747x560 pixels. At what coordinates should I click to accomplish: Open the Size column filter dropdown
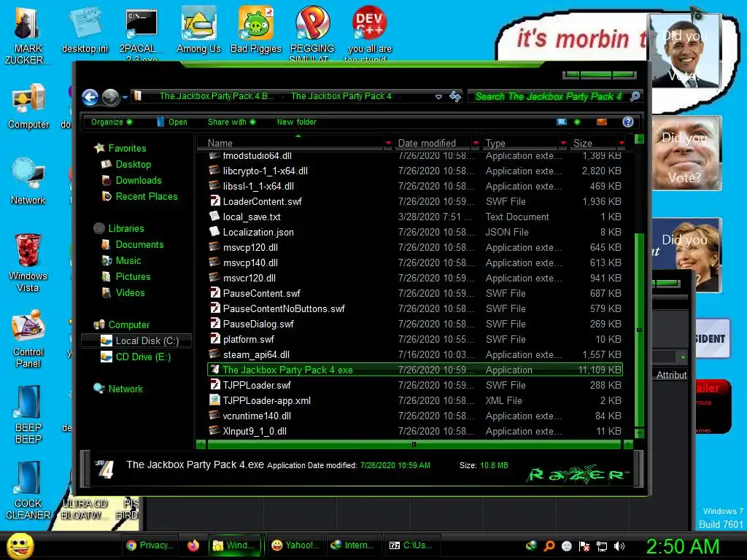coord(622,143)
